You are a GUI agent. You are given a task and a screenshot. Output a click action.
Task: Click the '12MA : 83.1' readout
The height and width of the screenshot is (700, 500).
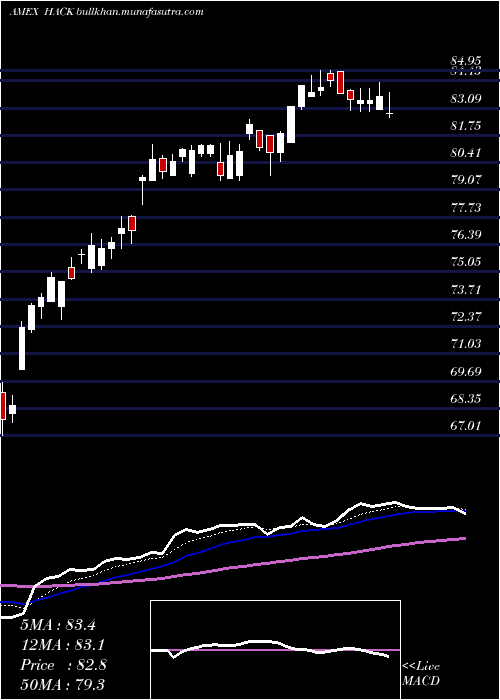63,645
